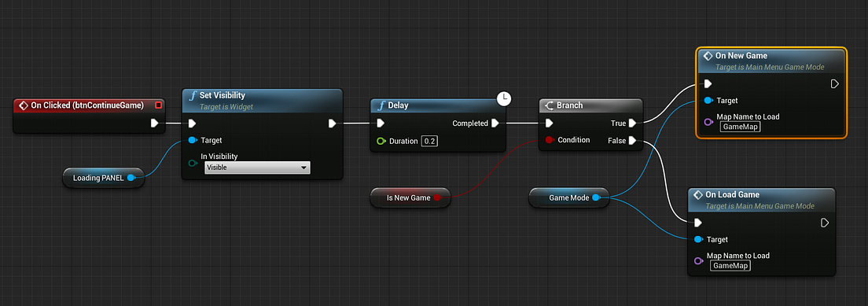The image size is (868, 306).
Task: Click the output pin of Loading PANEL
Action: [x=131, y=178]
